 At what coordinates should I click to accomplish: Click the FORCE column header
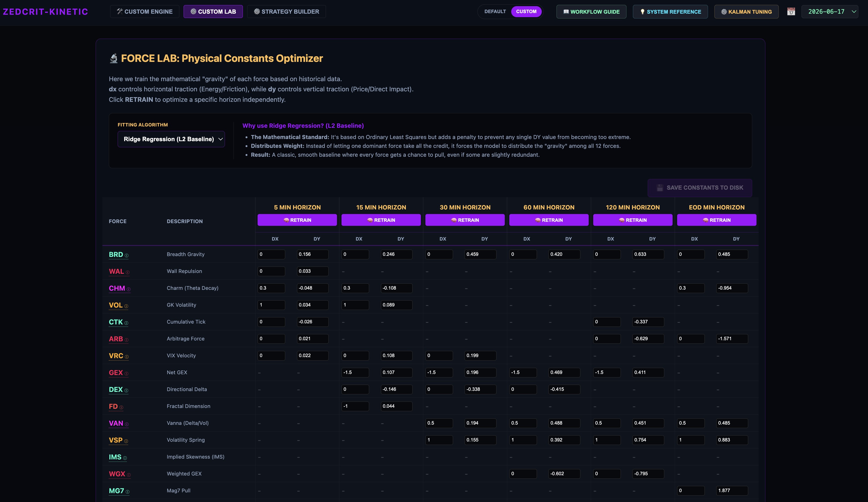click(x=118, y=221)
